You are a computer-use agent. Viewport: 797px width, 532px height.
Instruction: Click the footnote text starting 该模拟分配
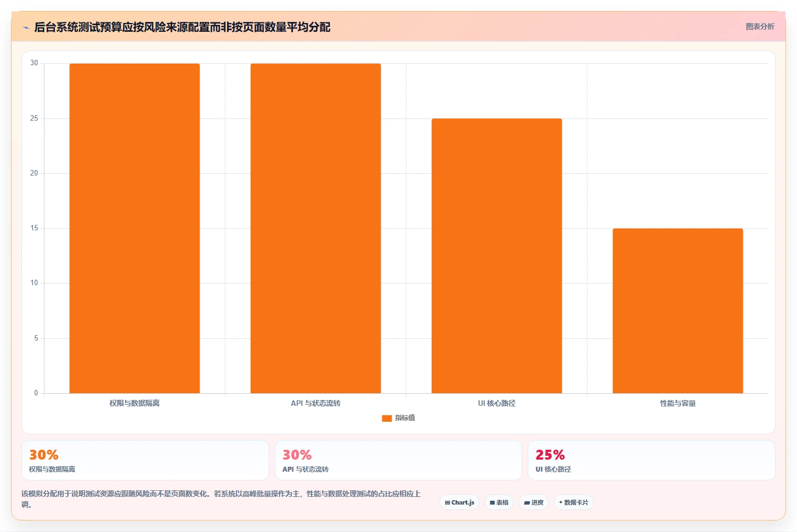(221, 499)
